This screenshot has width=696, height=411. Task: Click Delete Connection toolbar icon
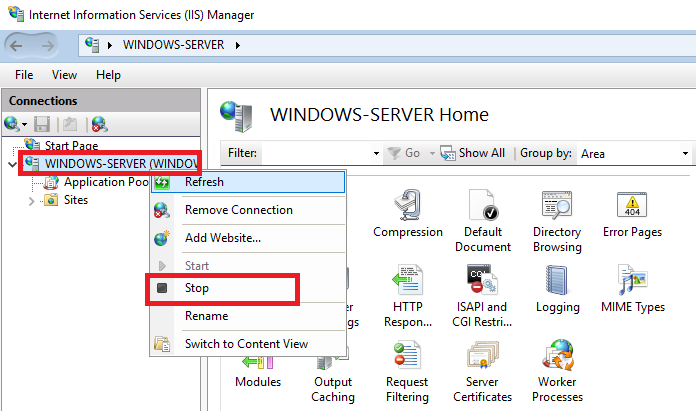99,125
